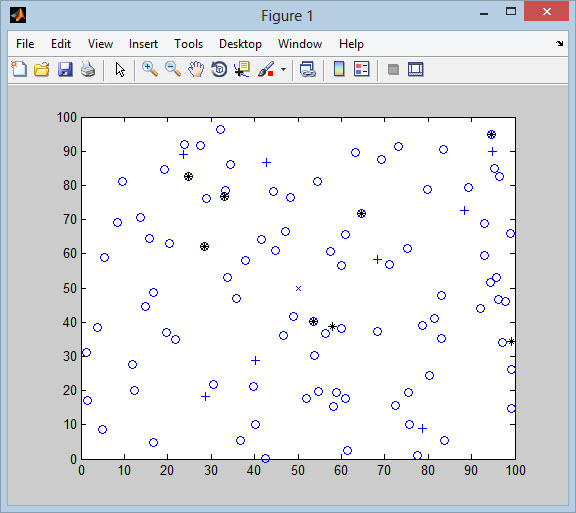Enable the Pan hand tool

(x=196, y=69)
